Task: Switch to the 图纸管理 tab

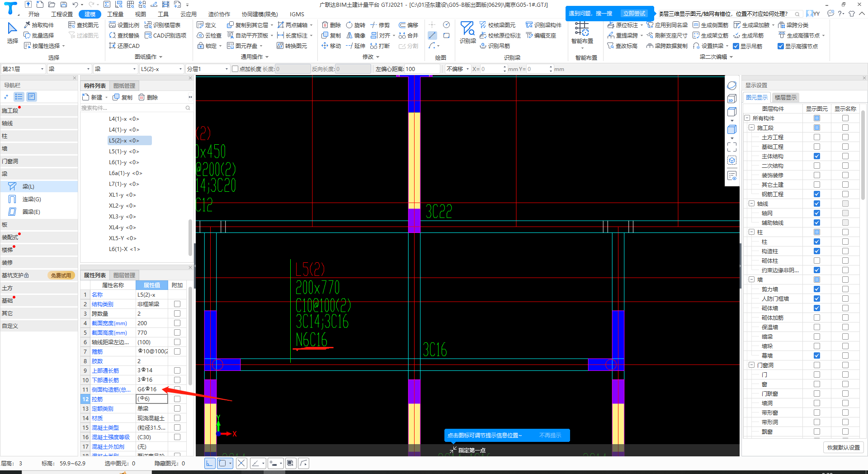Action: pos(124,85)
